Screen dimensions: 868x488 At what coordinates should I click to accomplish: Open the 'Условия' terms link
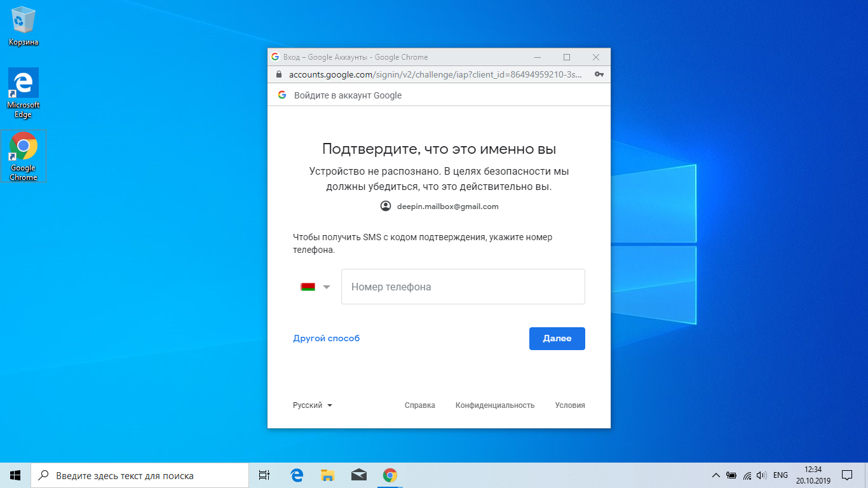coord(570,405)
